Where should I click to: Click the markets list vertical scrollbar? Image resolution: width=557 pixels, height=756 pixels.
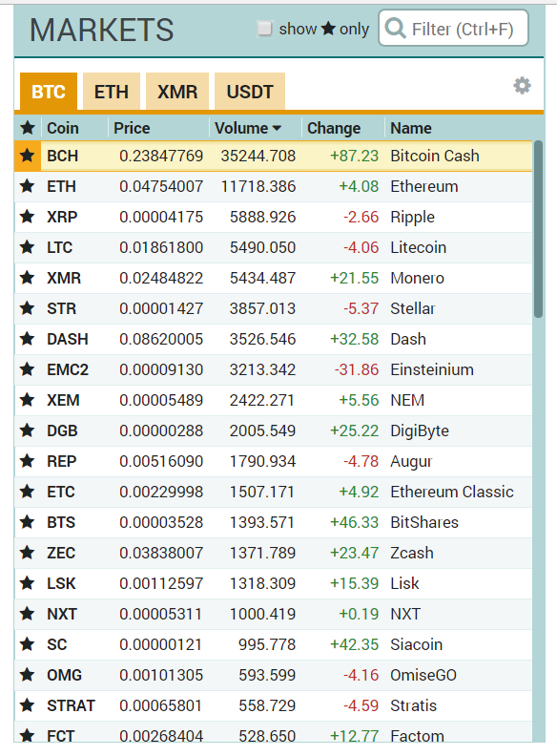coord(538,229)
